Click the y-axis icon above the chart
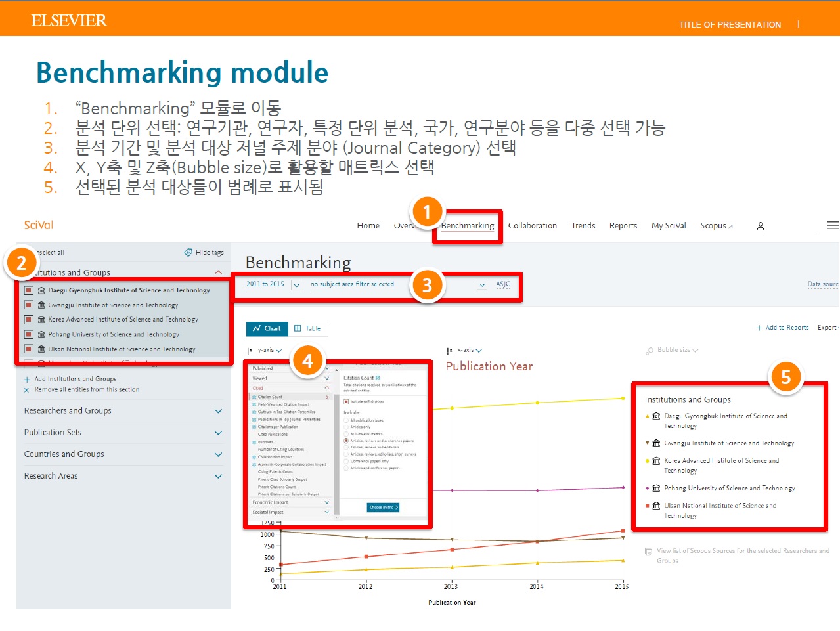 [250, 351]
